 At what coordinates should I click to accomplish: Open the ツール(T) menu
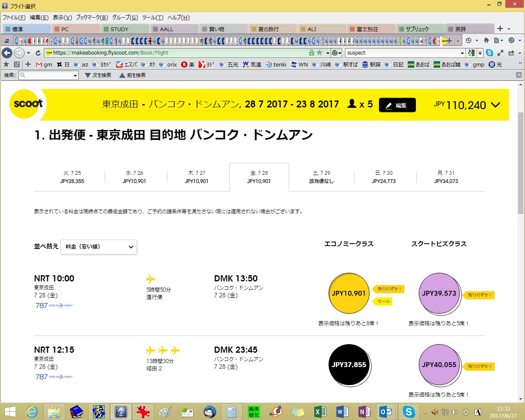[x=153, y=17]
